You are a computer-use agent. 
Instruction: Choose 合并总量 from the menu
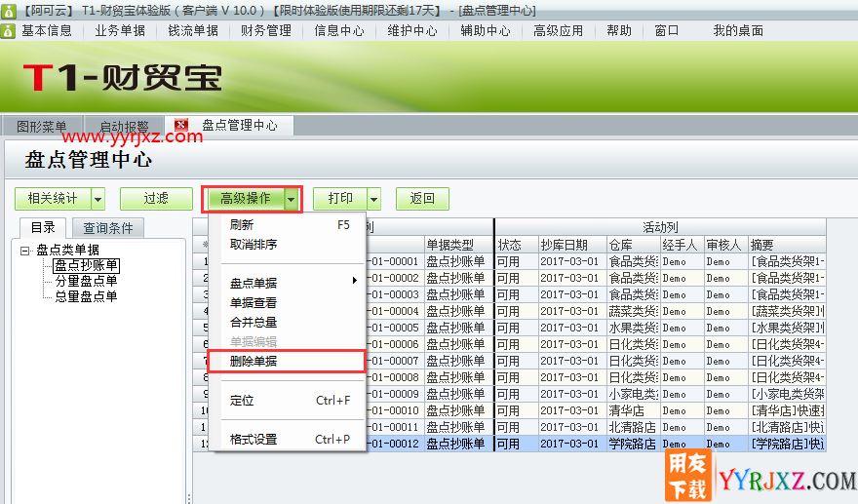point(288,323)
